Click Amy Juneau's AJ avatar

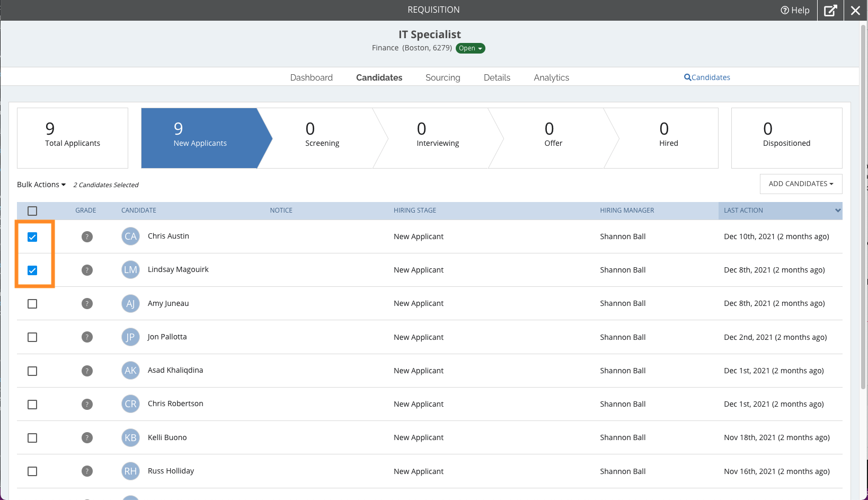tap(130, 303)
